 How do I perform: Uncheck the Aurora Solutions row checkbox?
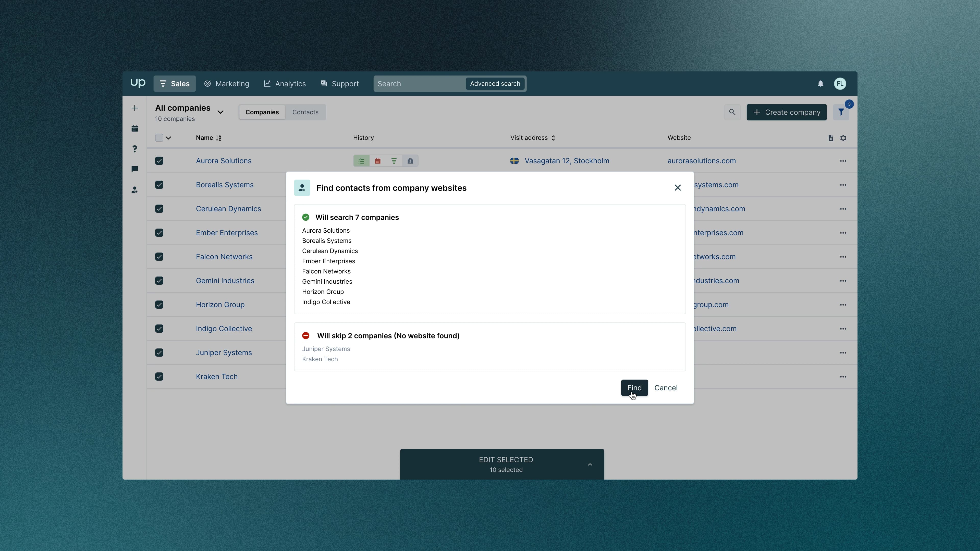tap(160, 161)
